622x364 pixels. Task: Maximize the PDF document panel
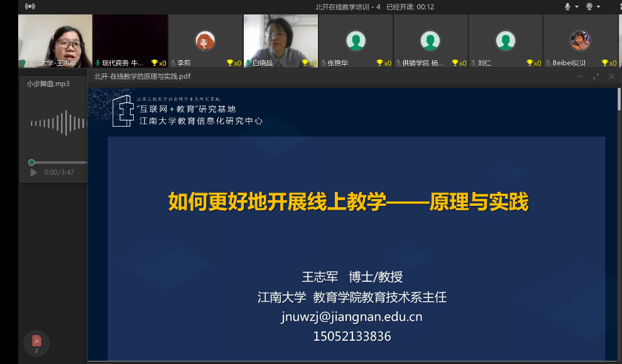[596, 77]
